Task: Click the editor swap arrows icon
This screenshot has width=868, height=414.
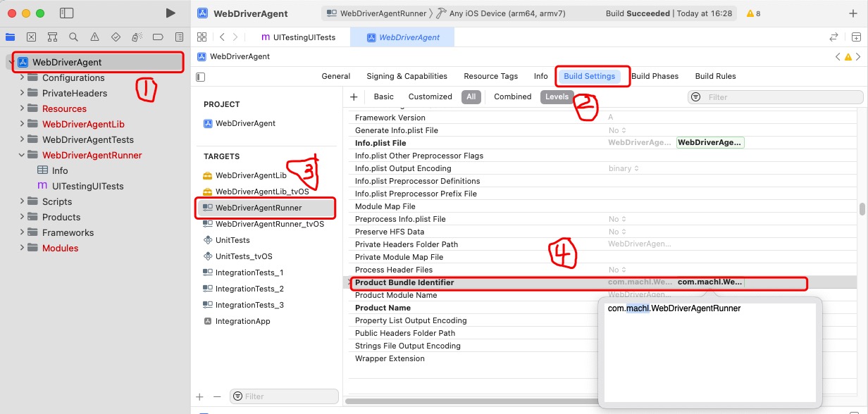Action: 834,37
